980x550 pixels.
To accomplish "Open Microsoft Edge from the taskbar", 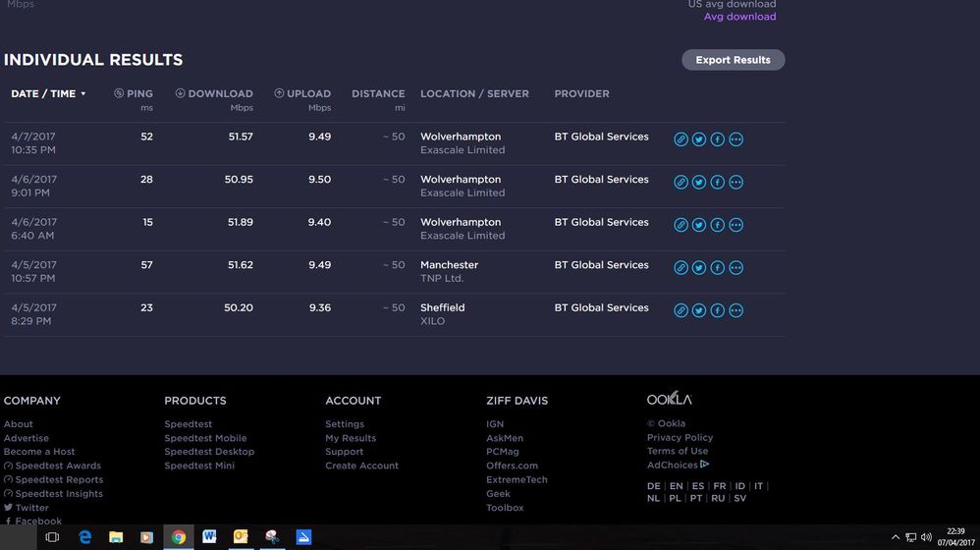I will tap(85, 537).
